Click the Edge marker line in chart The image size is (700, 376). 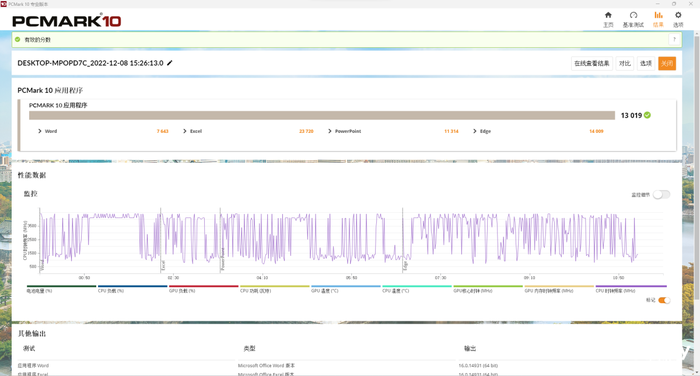[403, 240]
